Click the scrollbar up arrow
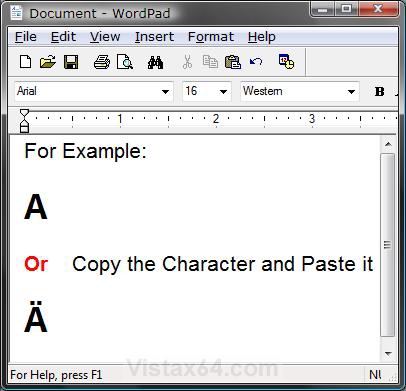 click(388, 144)
